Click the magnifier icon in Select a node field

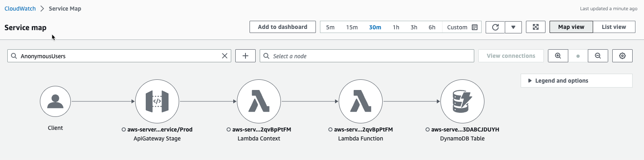pos(266,56)
